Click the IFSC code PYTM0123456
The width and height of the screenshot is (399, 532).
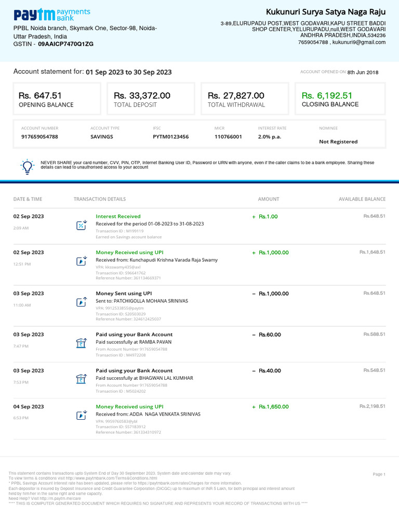[x=170, y=137]
